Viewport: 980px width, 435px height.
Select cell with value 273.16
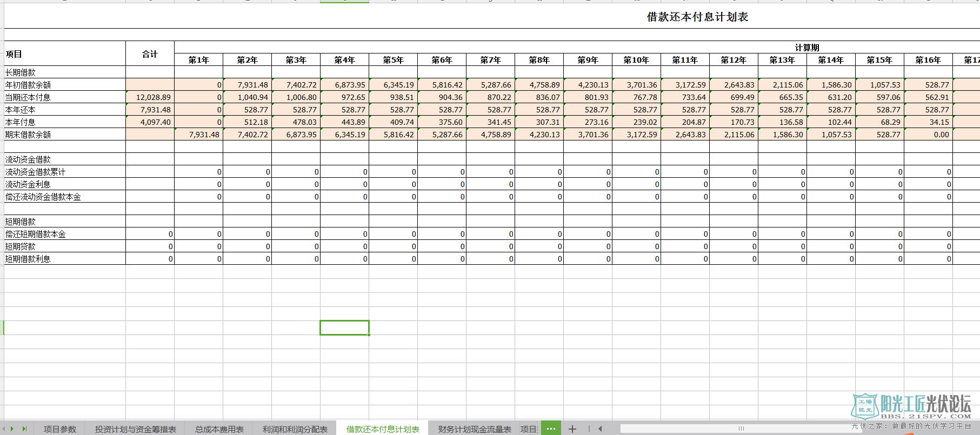[x=588, y=122]
